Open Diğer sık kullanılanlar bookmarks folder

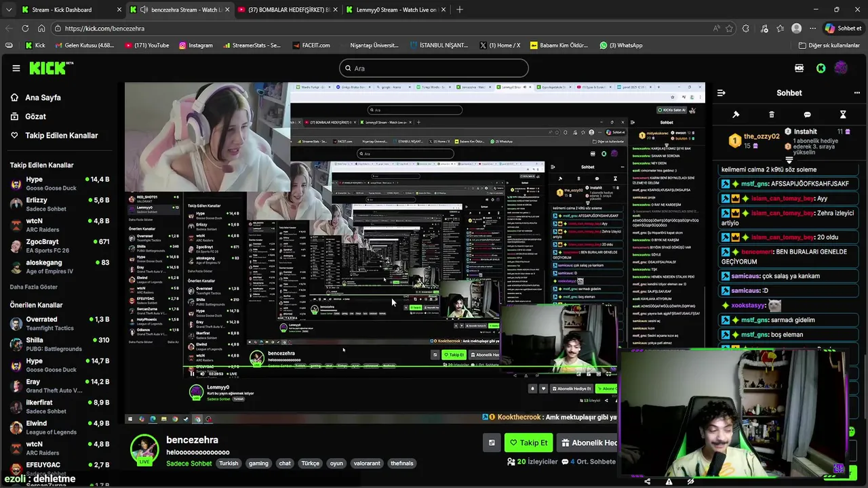point(829,45)
